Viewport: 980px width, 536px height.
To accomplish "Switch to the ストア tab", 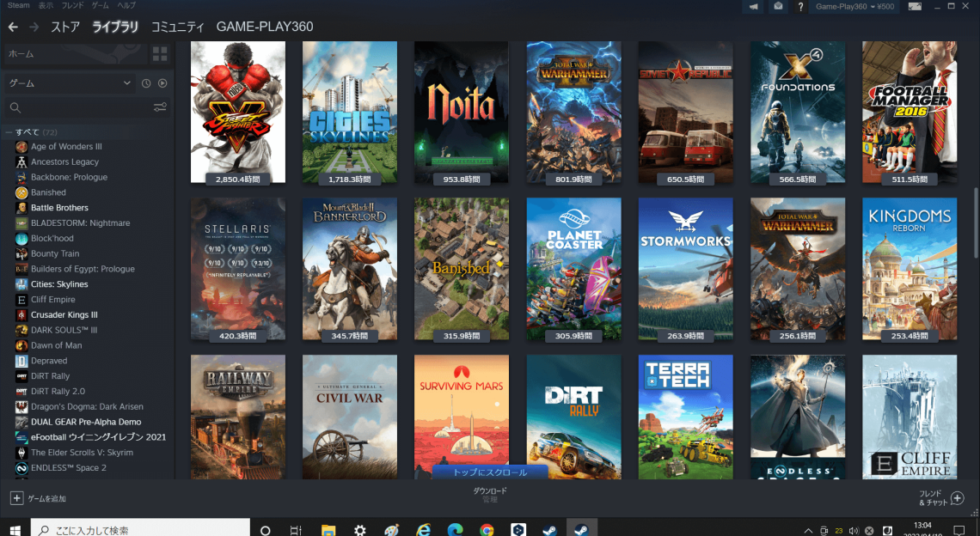I will click(x=67, y=27).
